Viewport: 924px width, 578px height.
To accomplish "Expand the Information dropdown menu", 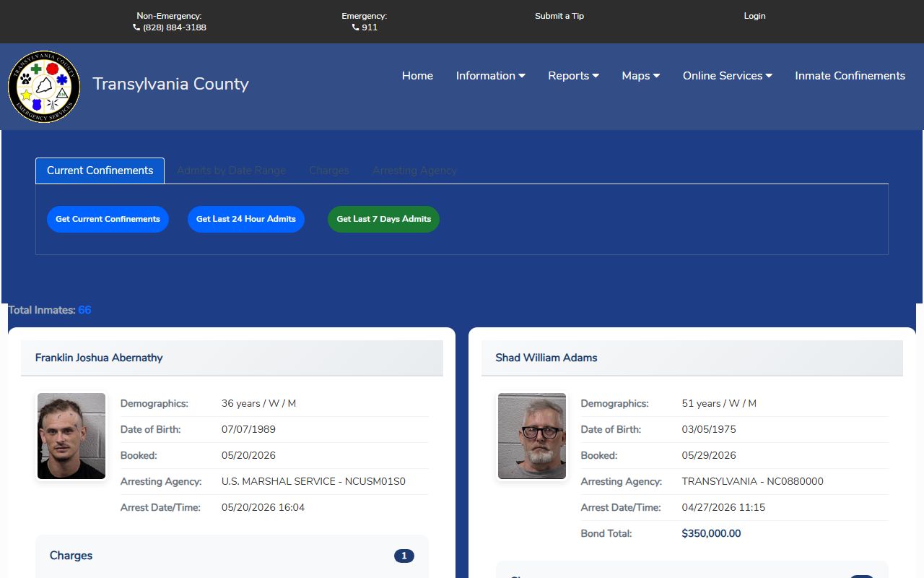I will tap(491, 76).
